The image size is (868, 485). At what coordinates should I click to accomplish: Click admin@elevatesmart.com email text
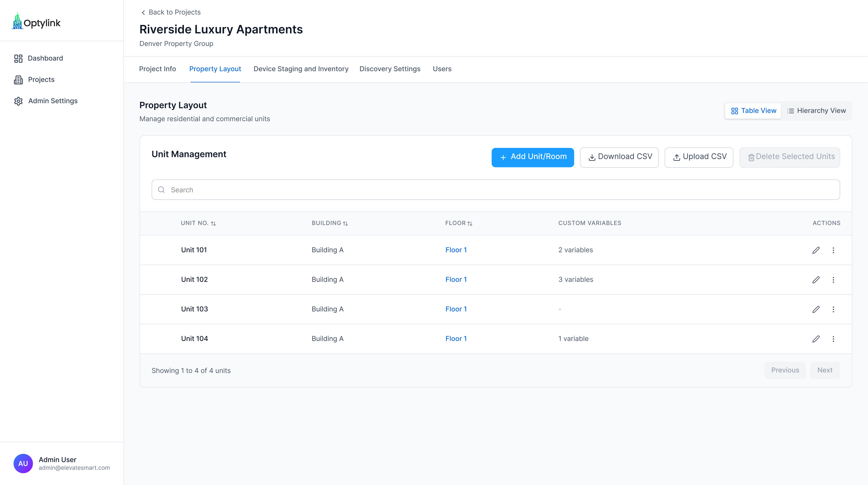(x=74, y=468)
